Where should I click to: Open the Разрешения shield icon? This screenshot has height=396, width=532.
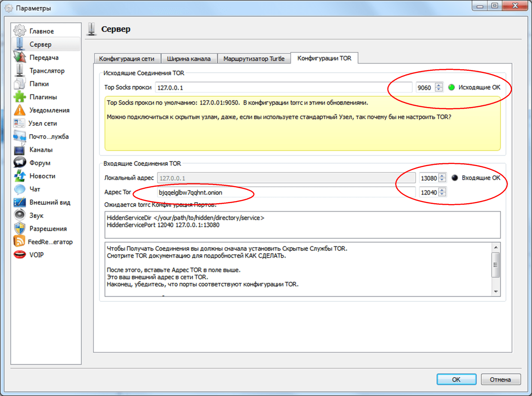coord(20,228)
